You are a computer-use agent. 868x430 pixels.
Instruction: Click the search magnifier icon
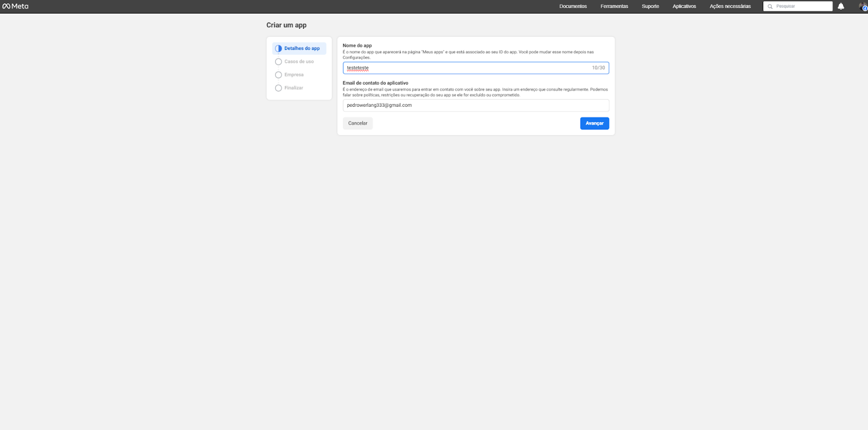coord(770,7)
